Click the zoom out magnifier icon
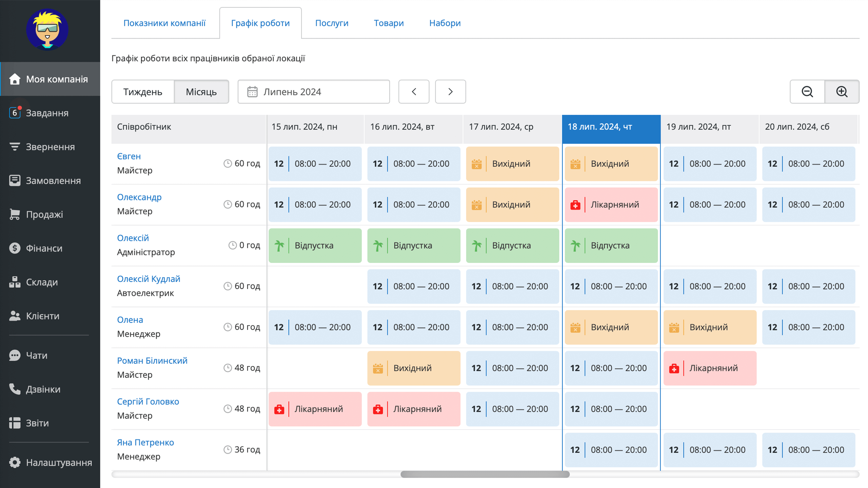This screenshot has height=488, width=868. point(807,91)
